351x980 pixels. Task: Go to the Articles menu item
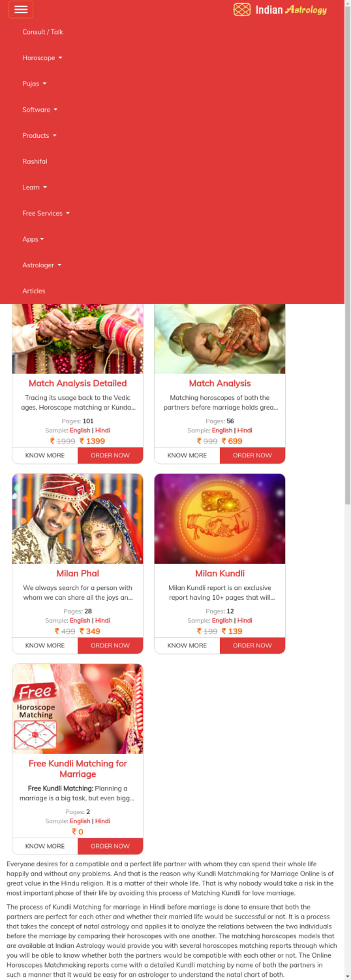pos(34,291)
